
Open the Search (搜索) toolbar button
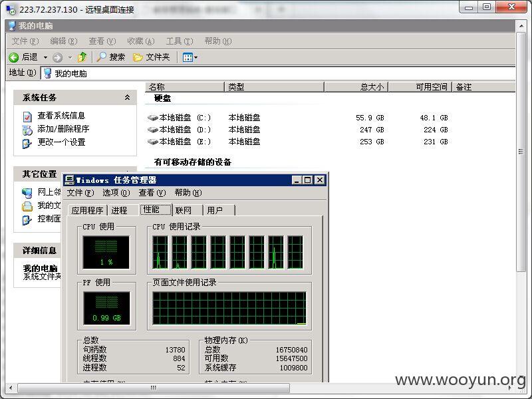(x=111, y=57)
